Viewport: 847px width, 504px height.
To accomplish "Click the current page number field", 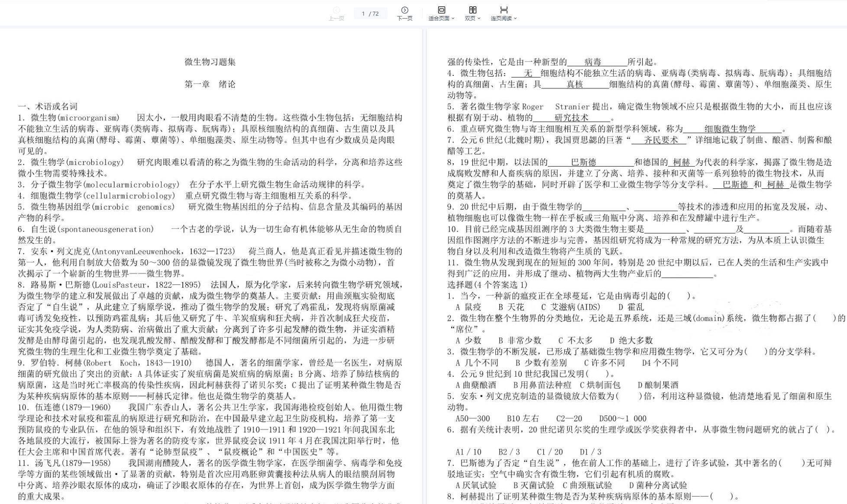I will coord(363,14).
